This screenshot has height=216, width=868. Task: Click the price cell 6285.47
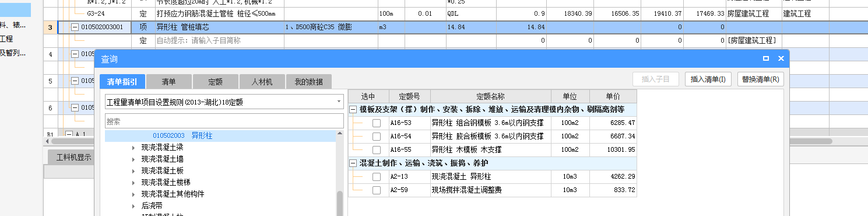point(613,123)
